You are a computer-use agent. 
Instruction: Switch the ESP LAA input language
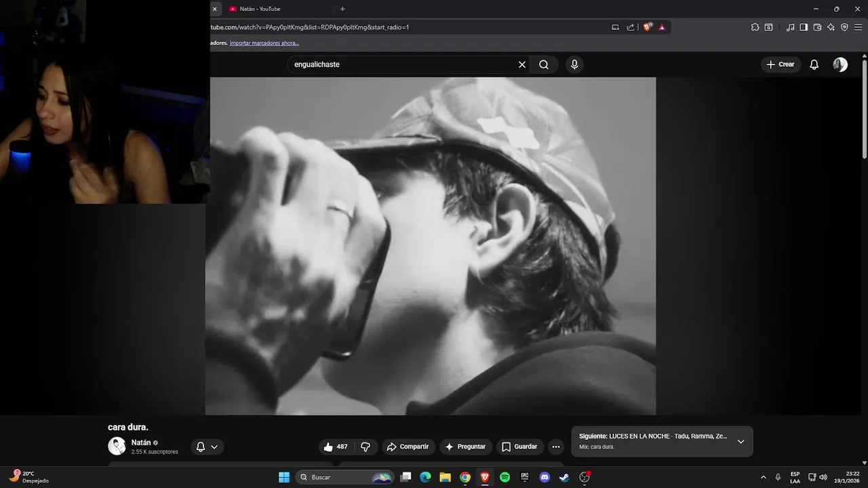[x=795, y=477]
